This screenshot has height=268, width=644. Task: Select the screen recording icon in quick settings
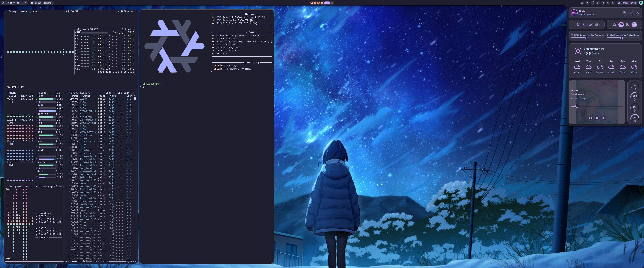[590, 25]
